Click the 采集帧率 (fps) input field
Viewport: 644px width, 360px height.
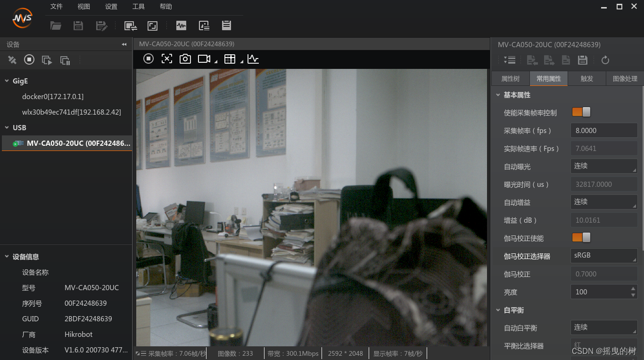tap(604, 130)
